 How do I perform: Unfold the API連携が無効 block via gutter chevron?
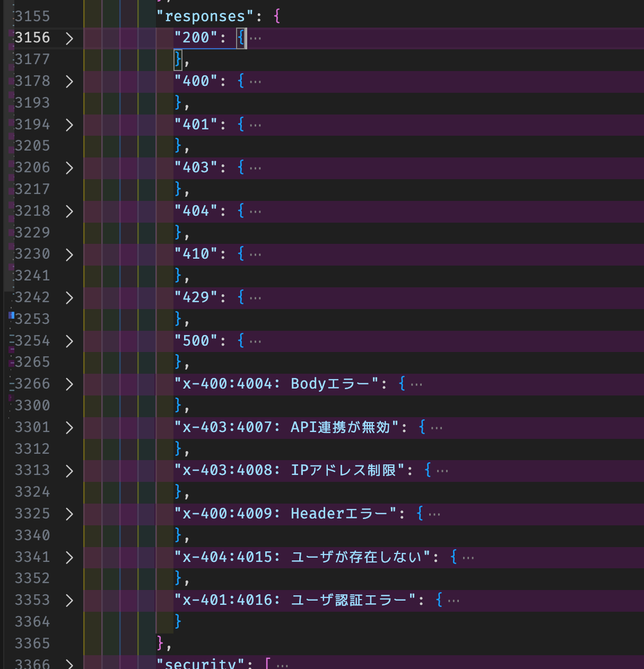pyautogui.click(x=69, y=428)
